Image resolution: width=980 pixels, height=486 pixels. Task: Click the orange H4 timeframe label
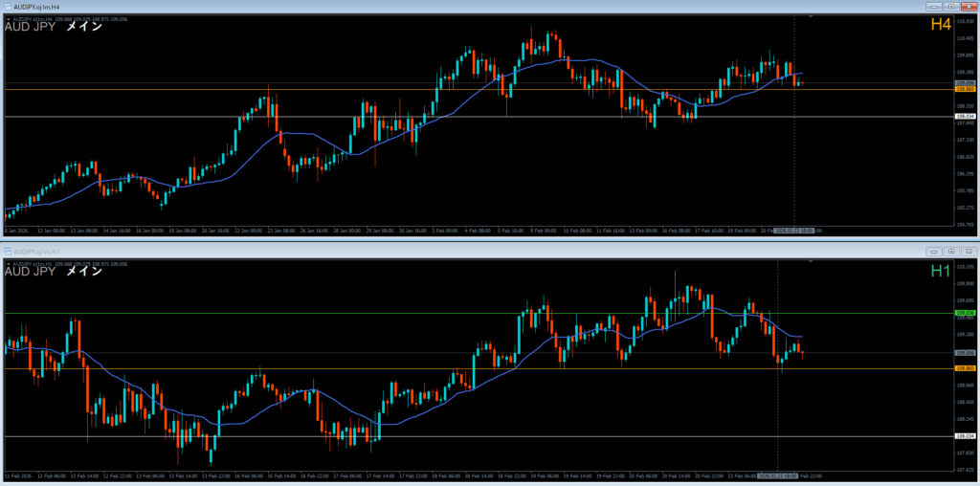[941, 25]
